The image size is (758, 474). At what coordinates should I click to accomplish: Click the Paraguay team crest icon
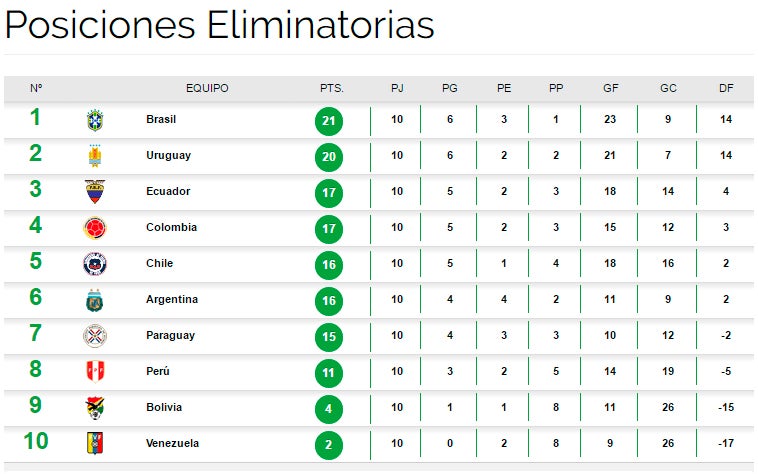tap(95, 336)
